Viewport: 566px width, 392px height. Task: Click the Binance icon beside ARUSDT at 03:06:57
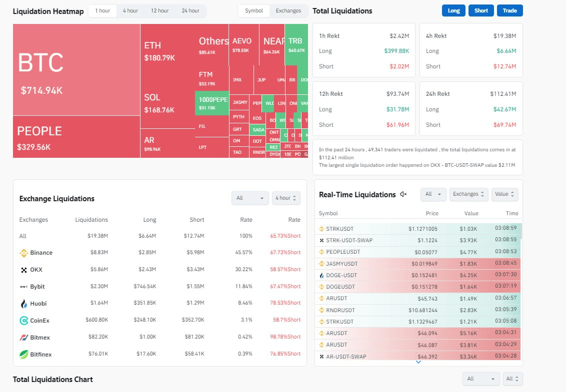coord(321,299)
